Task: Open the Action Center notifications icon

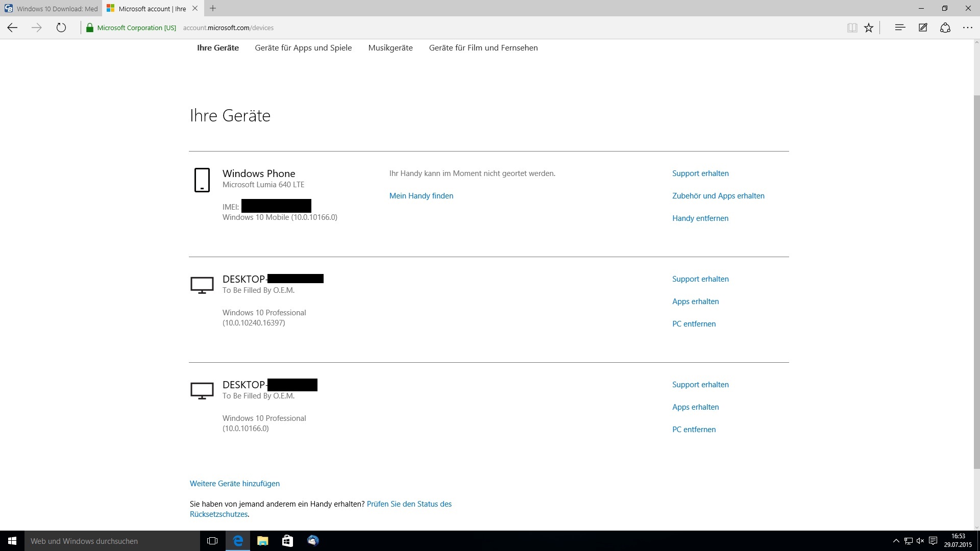Action: pyautogui.click(x=933, y=541)
